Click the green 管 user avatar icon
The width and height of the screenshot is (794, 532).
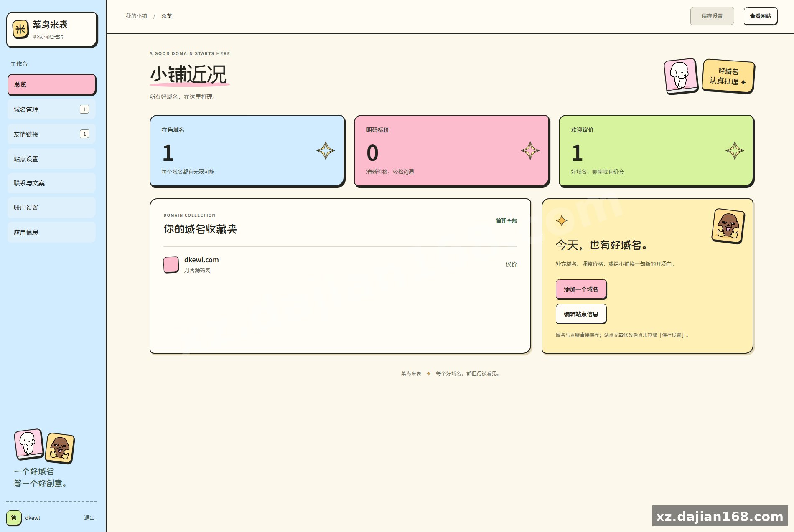(x=13, y=518)
